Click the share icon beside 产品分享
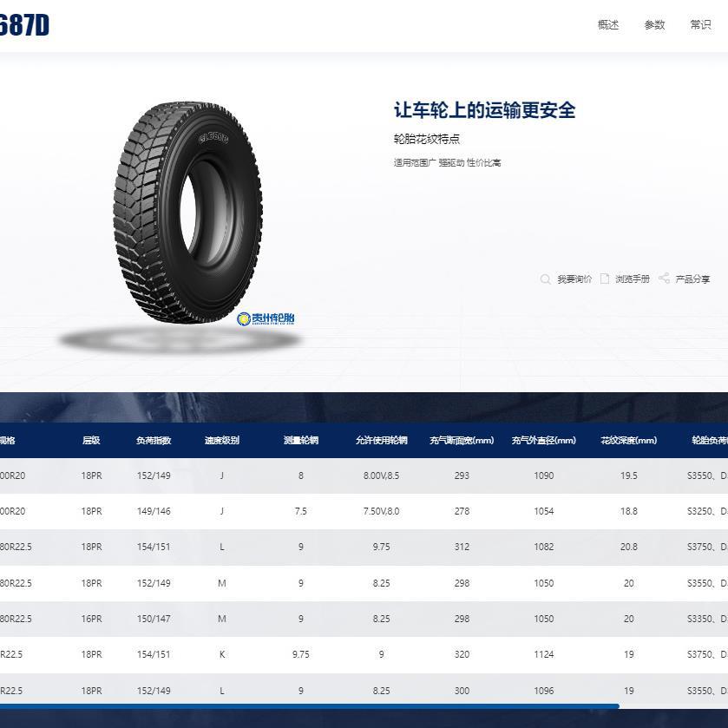This screenshot has width=728, height=728. coord(662,279)
